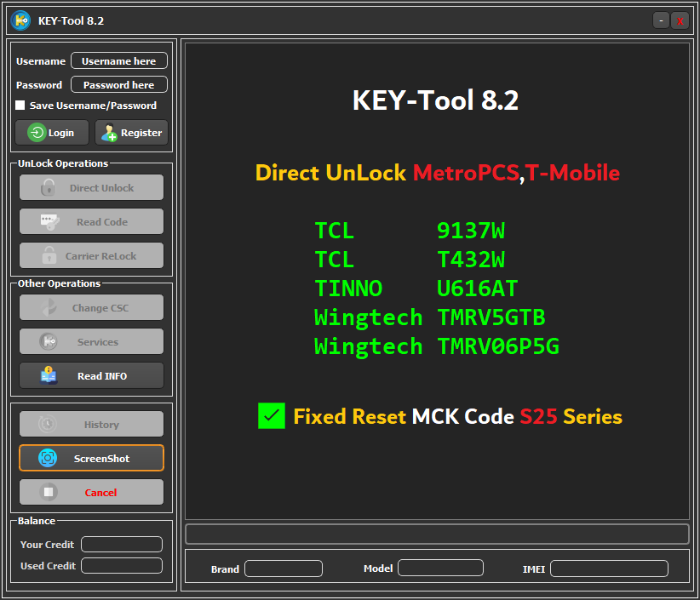Click the Model field
The image size is (700, 600).
[440, 568]
